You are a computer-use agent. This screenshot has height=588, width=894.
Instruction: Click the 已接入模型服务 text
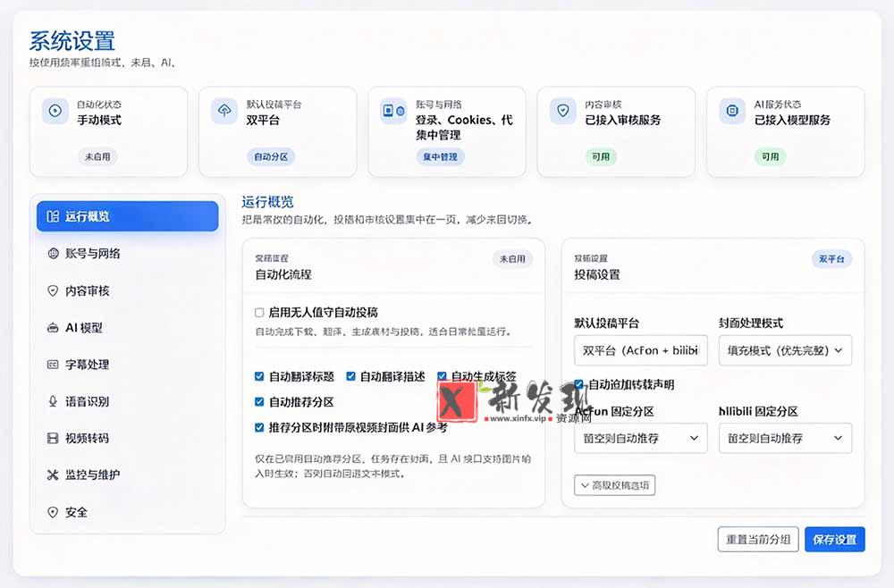click(x=792, y=121)
